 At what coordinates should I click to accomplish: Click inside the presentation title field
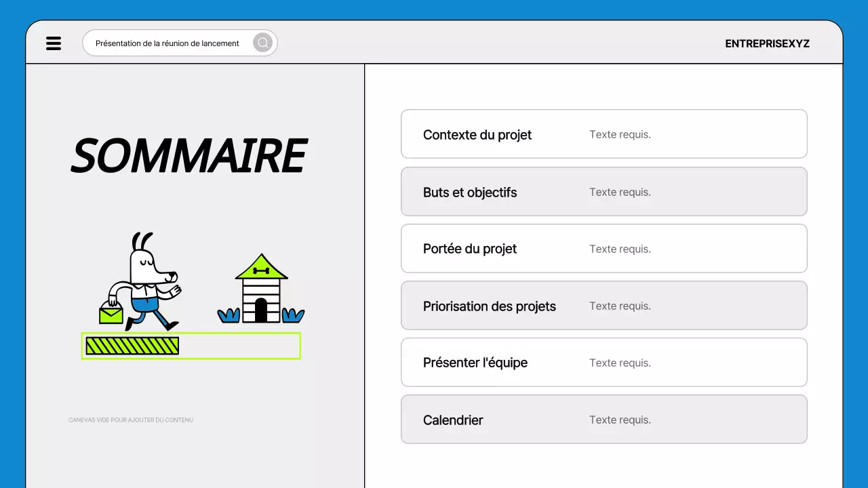point(167,43)
